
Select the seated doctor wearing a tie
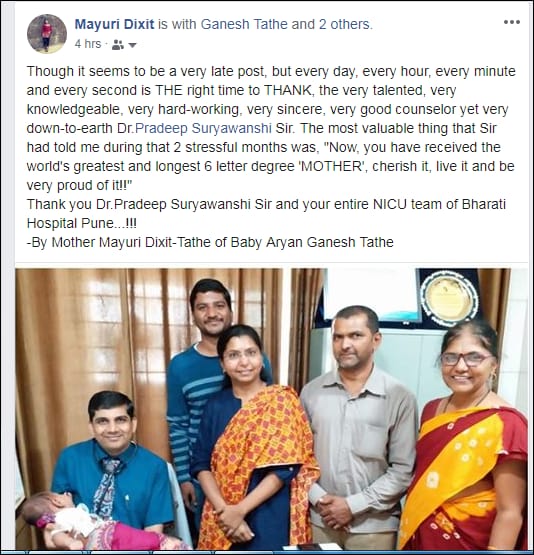(113, 467)
